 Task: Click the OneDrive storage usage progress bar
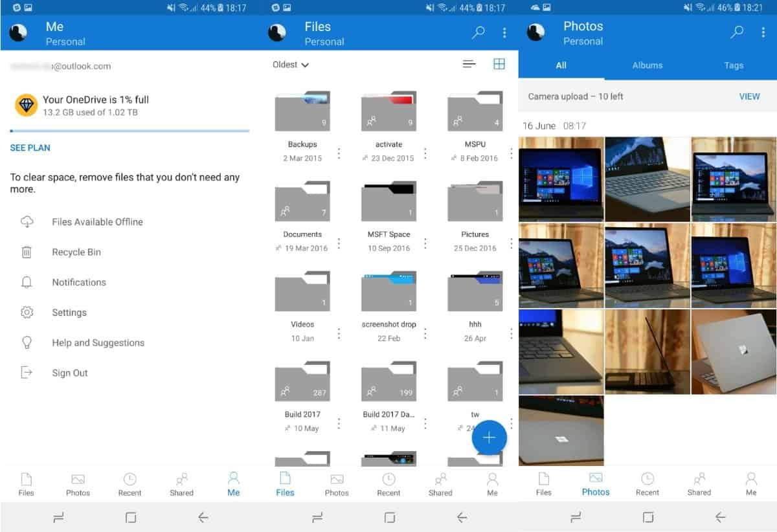(x=129, y=132)
